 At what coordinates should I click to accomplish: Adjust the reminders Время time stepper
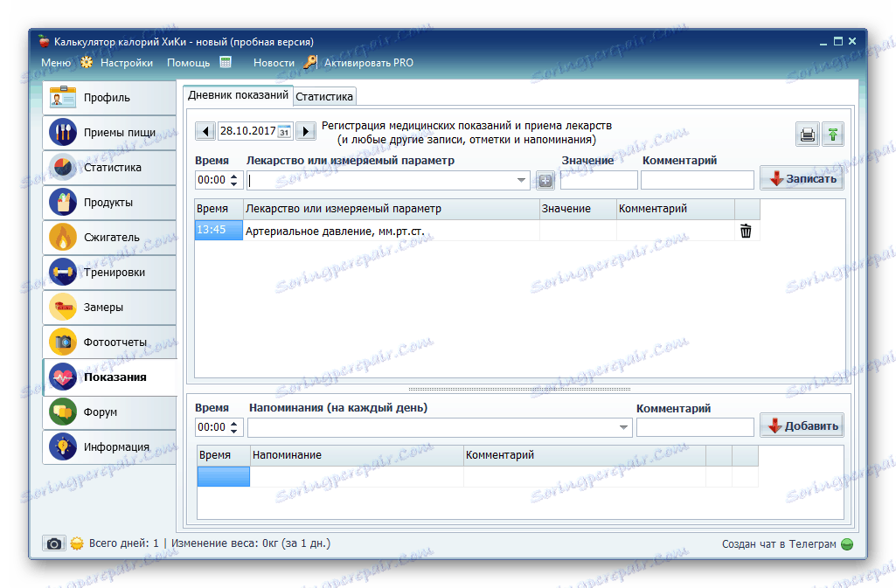tap(233, 427)
